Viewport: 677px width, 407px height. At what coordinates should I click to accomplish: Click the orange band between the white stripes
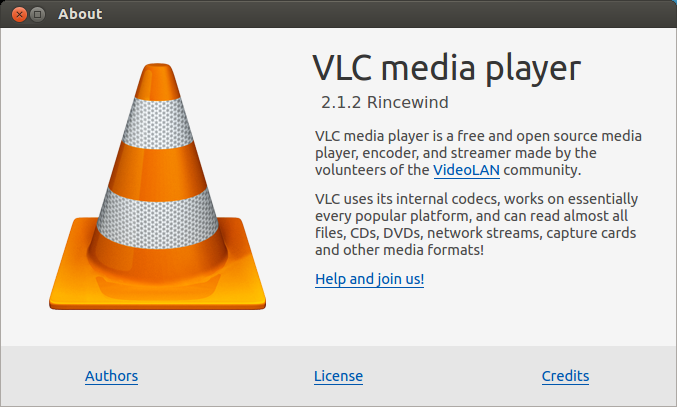[158, 170]
